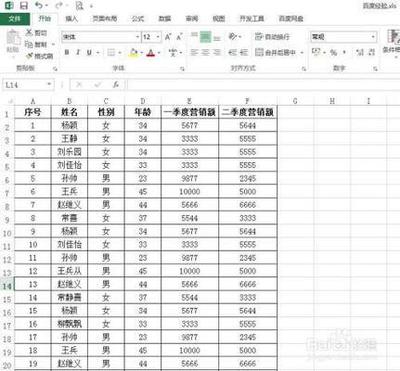Click the Name Box showing L14
The width and height of the screenshot is (400, 371).
25,85
